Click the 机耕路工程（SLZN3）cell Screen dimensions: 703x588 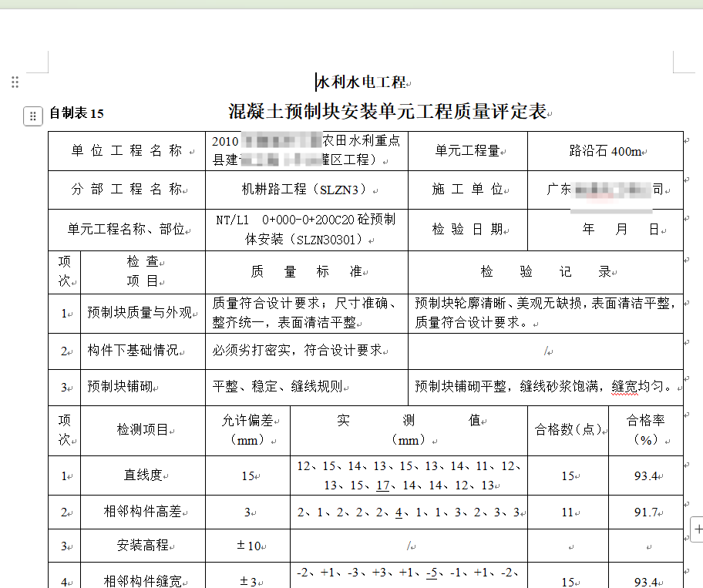pos(307,190)
